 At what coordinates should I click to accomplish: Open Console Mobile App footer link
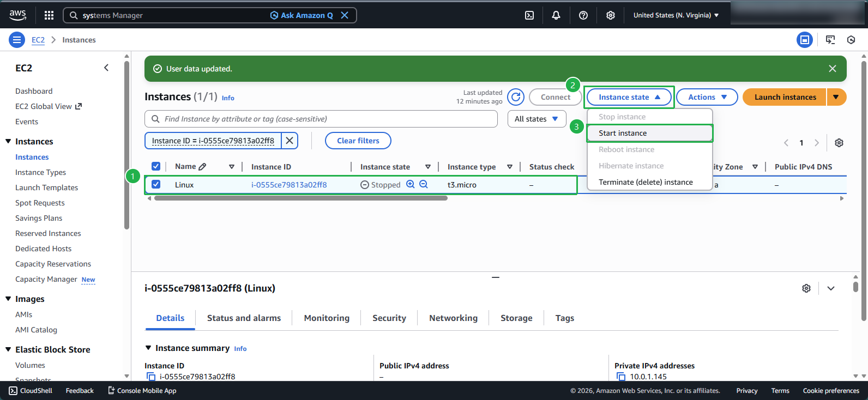142,391
